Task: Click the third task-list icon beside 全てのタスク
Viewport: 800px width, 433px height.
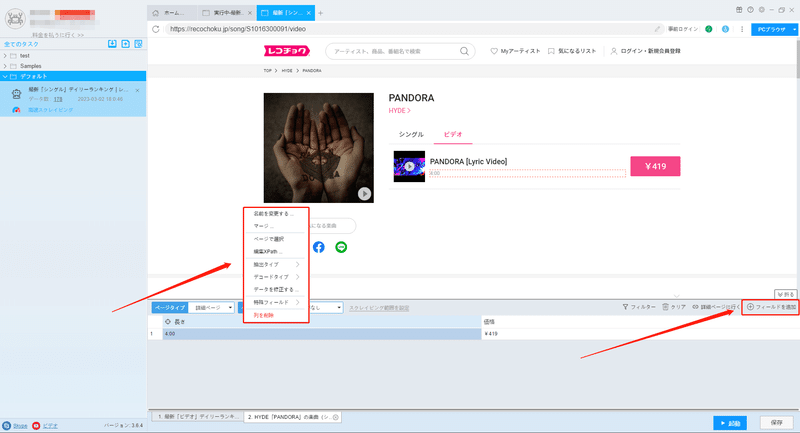Action: pos(138,44)
